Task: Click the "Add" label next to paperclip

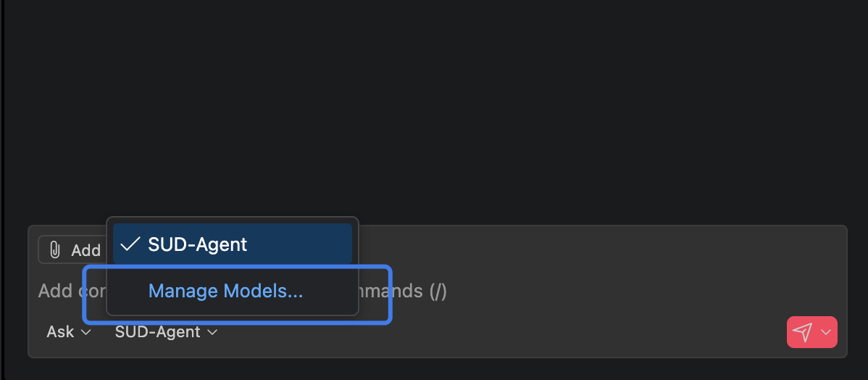Action: coord(85,250)
